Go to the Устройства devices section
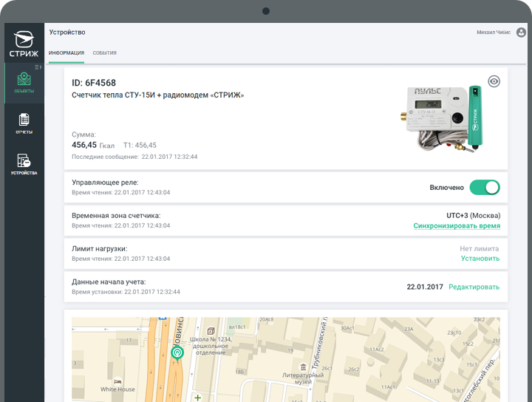This screenshot has width=532, height=402. [24, 164]
